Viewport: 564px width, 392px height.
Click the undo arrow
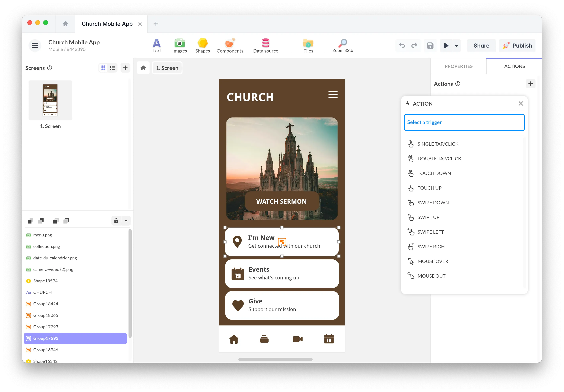402,45
